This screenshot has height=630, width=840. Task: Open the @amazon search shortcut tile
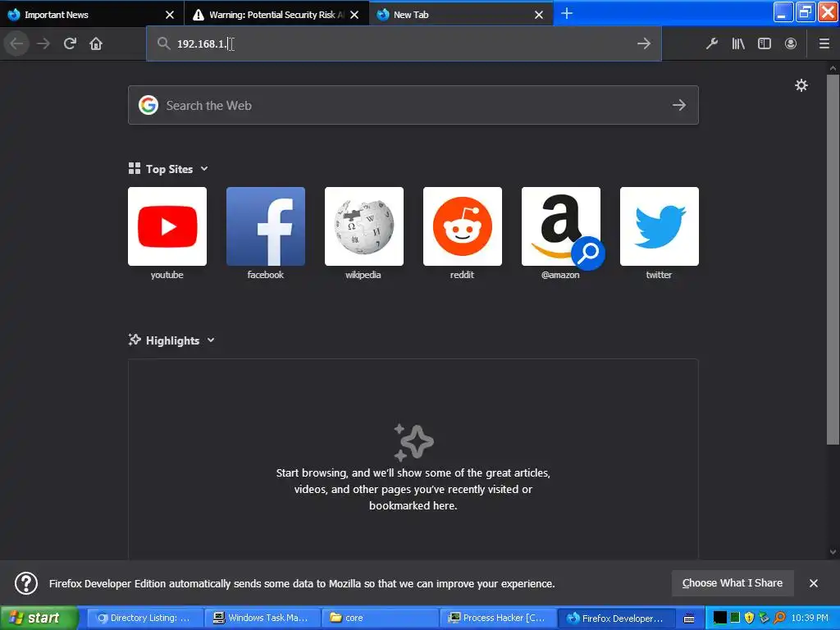[561, 226]
